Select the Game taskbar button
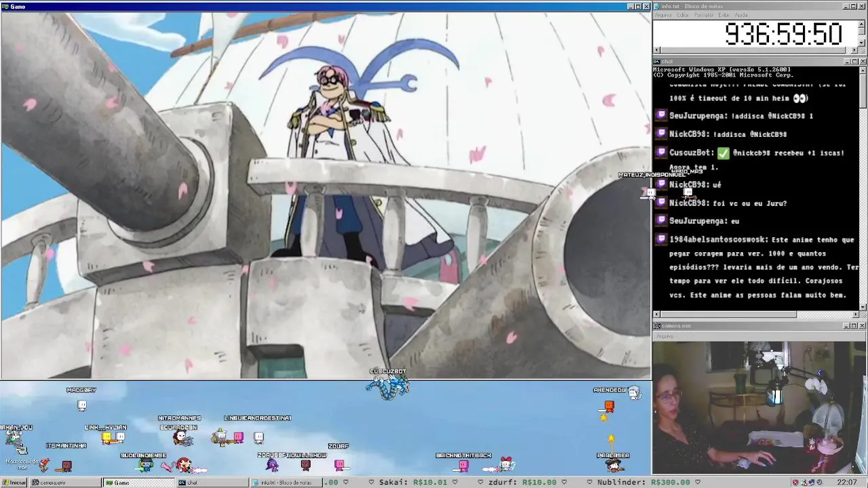The image size is (868, 488). 139,483
